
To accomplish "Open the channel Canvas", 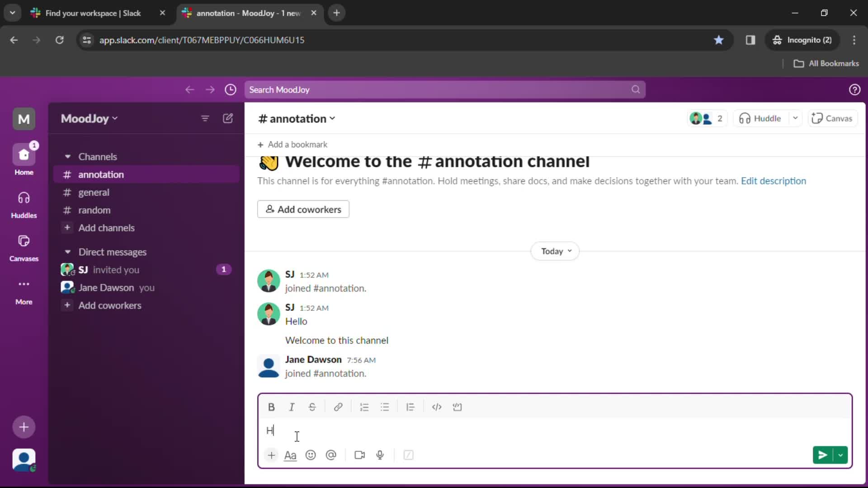I will [832, 118].
